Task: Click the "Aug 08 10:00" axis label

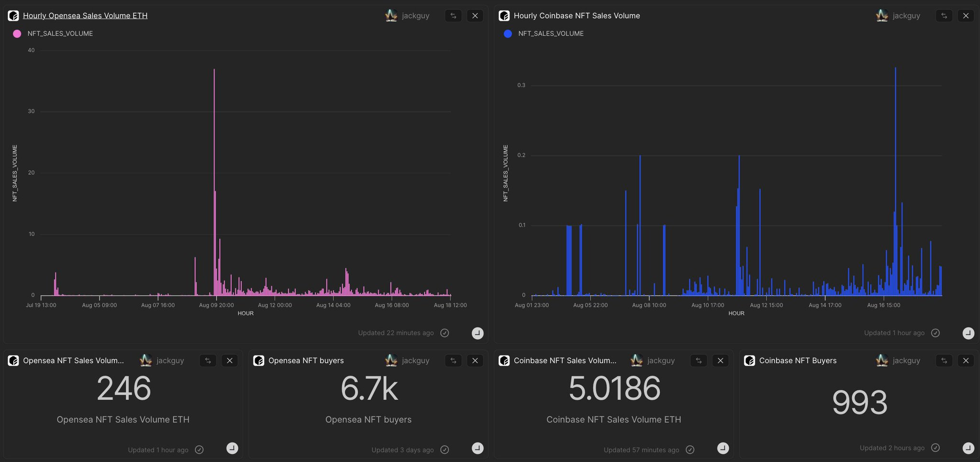Action: 649,305
